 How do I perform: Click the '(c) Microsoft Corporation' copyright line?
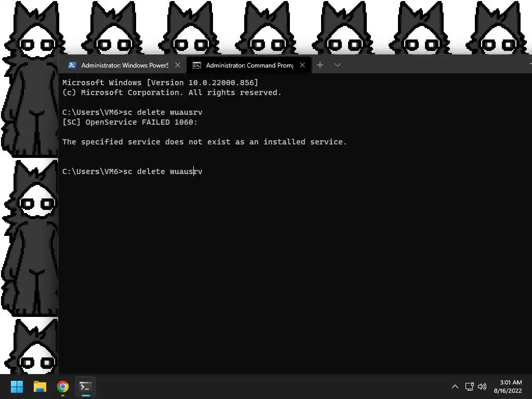click(171, 92)
